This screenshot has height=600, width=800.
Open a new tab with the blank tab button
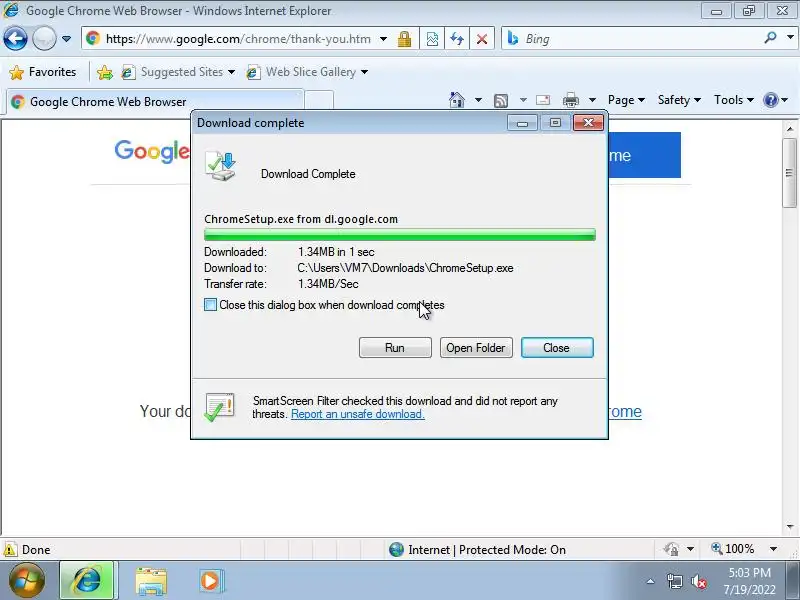click(319, 101)
